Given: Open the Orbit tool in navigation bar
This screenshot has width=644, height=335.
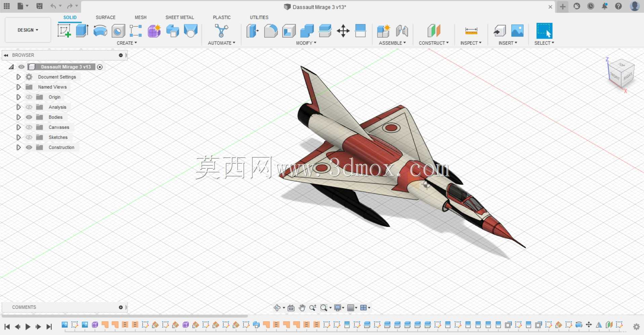Looking at the screenshot, I should click(277, 308).
